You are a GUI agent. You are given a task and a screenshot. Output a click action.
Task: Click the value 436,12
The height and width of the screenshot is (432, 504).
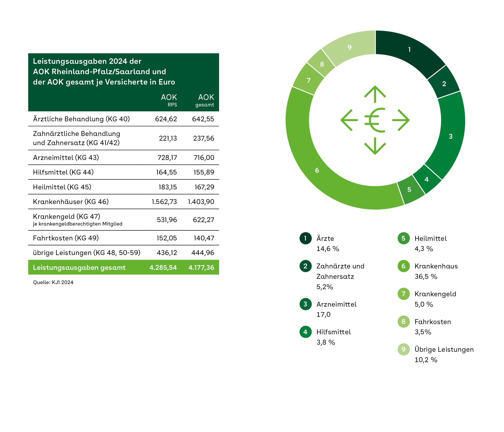click(167, 253)
